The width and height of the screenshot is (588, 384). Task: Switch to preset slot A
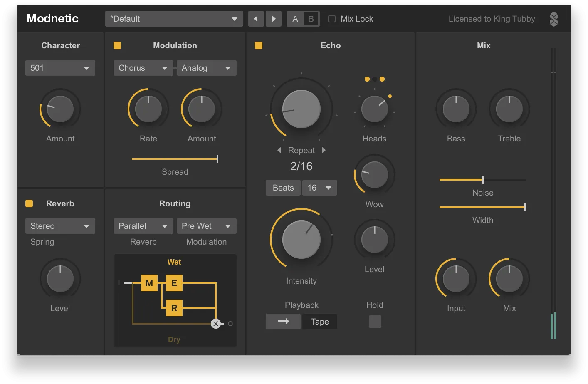295,19
